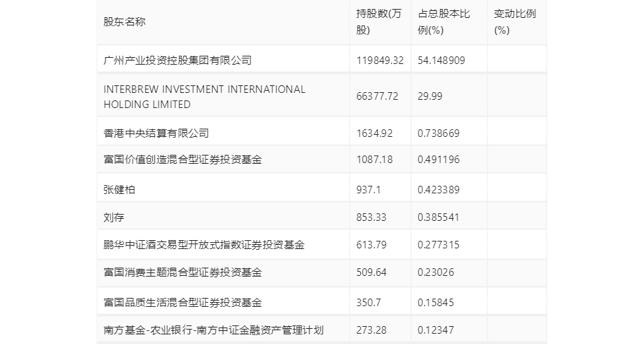Select the 613.79 shares value
This screenshot has height=344, width=644.
pyautogui.click(x=371, y=245)
